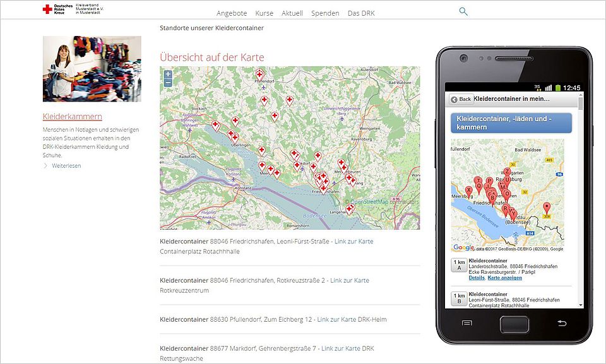Screen dimensions: 606x364
Task: Zoom in on the map with plus
Action: coord(168,74)
